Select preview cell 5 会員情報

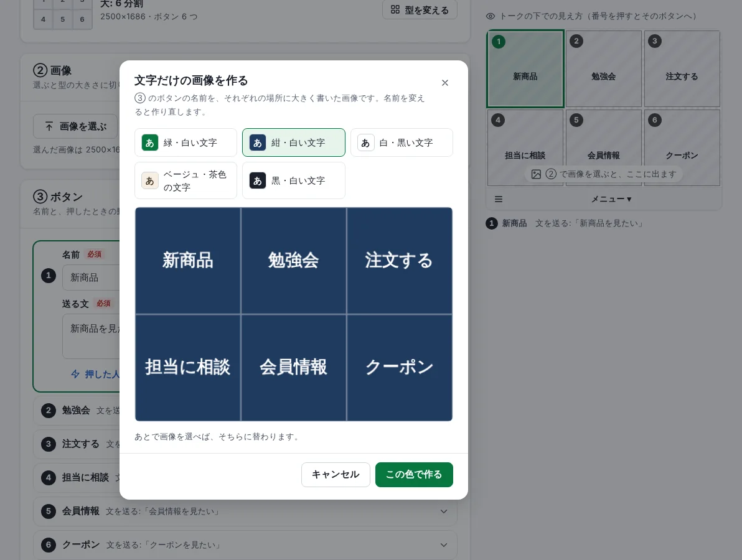coord(603,147)
